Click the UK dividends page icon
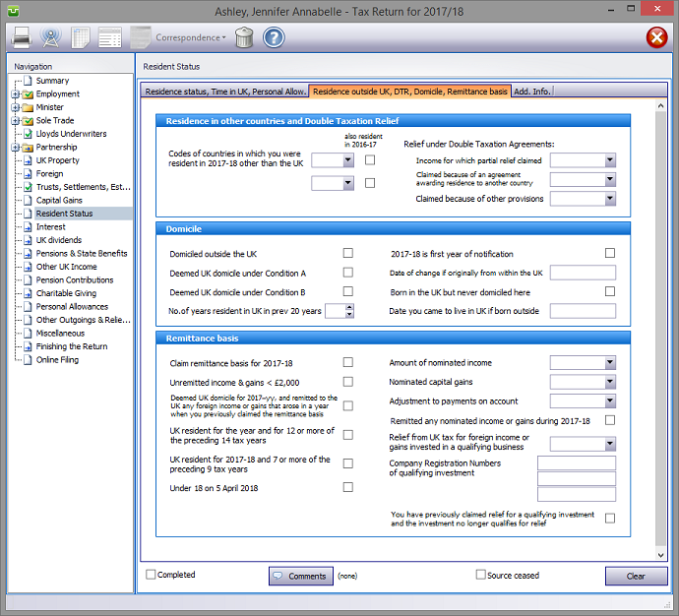The image size is (679, 616). point(28,240)
